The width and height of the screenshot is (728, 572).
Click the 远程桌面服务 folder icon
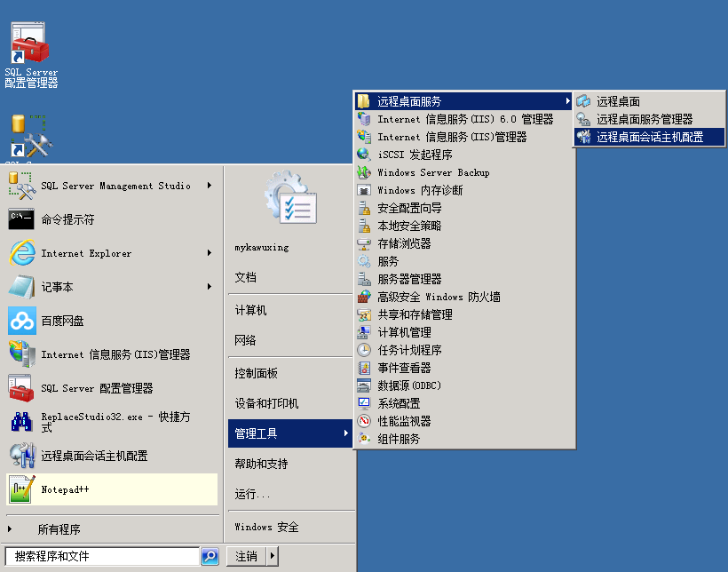coord(363,101)
